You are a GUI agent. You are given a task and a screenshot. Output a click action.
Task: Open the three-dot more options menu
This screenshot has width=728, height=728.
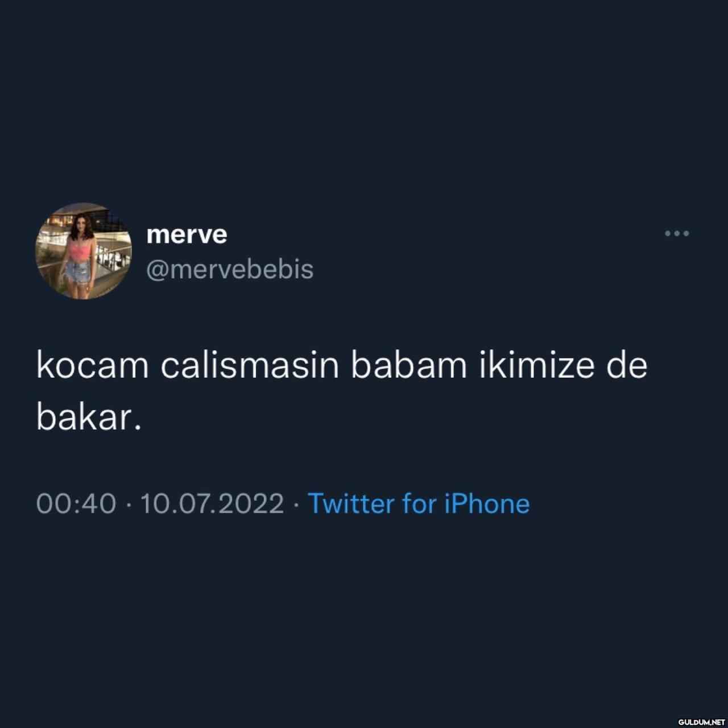pos(677,233)
